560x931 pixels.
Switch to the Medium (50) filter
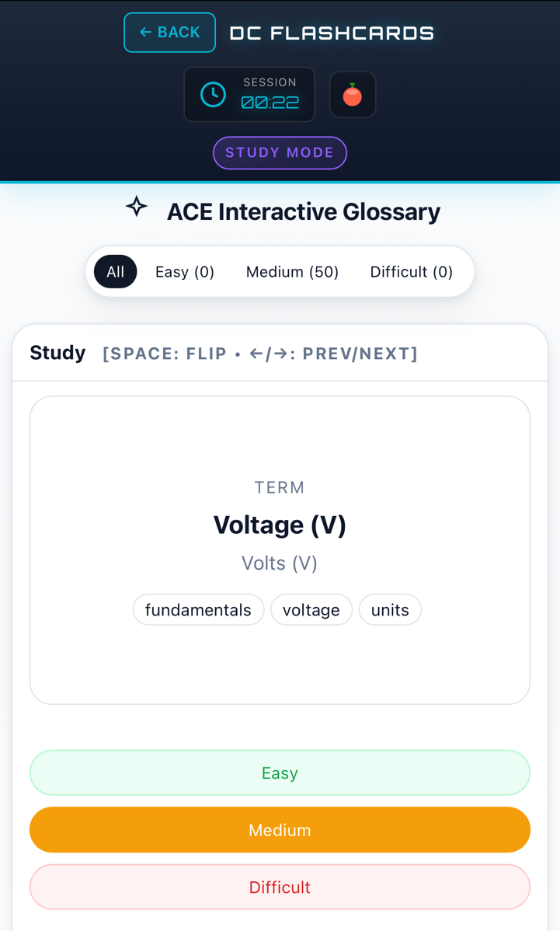click(x=292, y=271)
